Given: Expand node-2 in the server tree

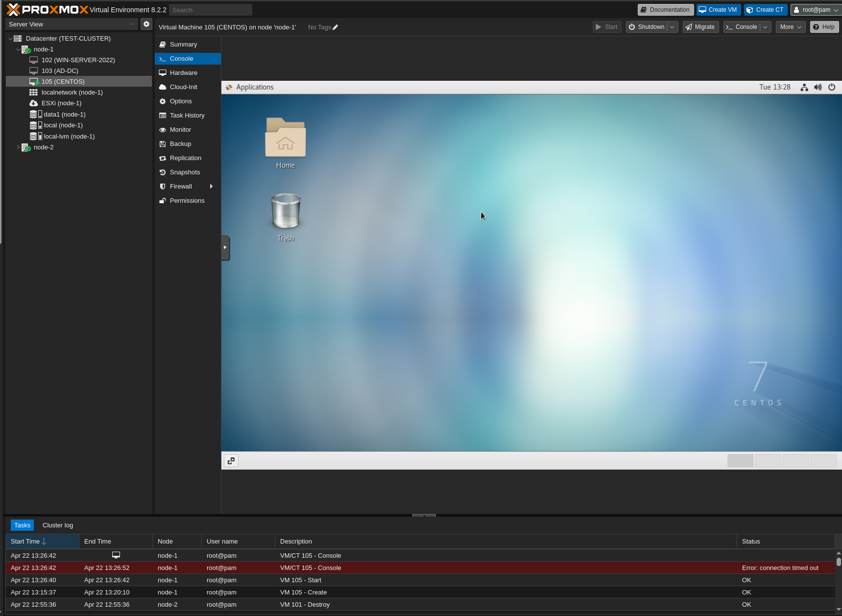Looking at the screenshot, I should 18,147.
